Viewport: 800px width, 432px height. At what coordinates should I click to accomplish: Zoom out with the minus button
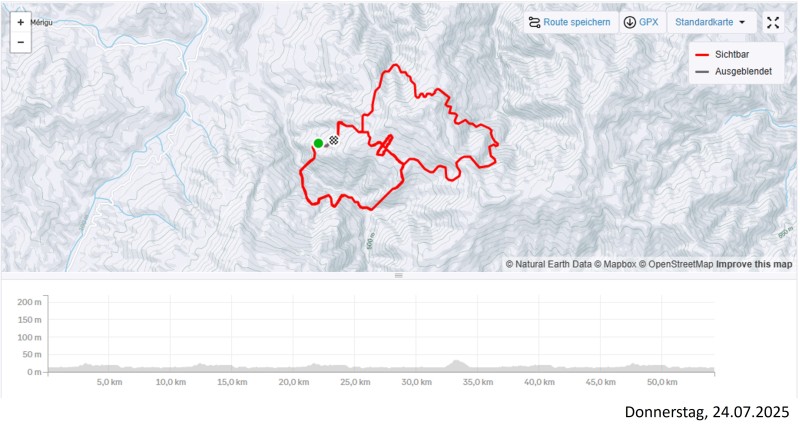pos(21,42)
